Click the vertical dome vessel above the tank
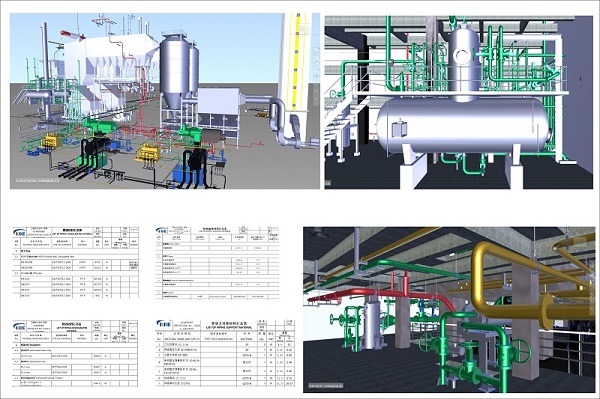 coord(464,61)
